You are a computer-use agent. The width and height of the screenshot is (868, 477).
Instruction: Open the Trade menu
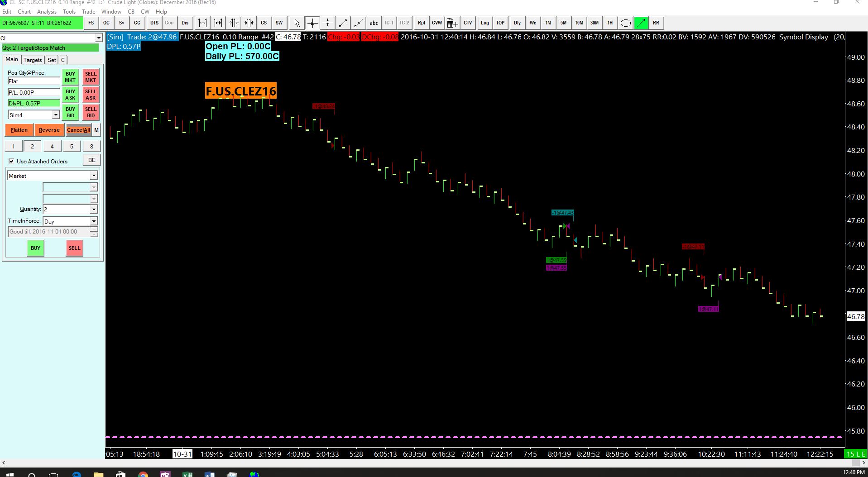click(x=89, y=12)
